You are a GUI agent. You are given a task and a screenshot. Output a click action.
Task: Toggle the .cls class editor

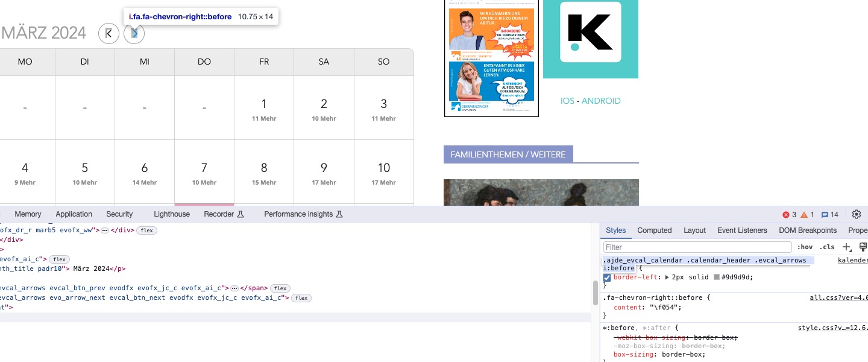pos(827,247)
